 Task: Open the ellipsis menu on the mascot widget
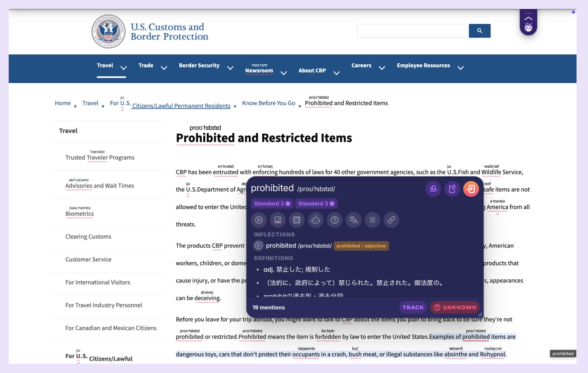click(528, 13)
